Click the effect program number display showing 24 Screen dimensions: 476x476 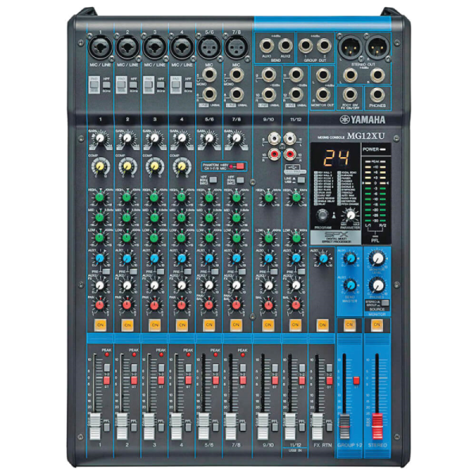click(x=336, y=158)
